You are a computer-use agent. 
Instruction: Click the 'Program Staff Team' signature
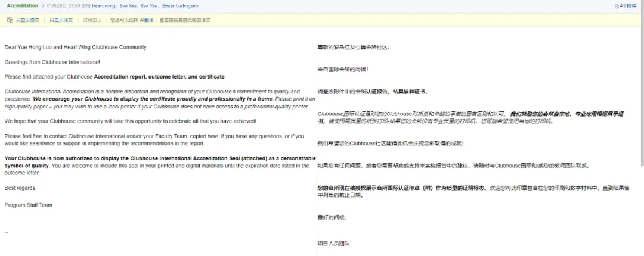(x=29, y=205)
